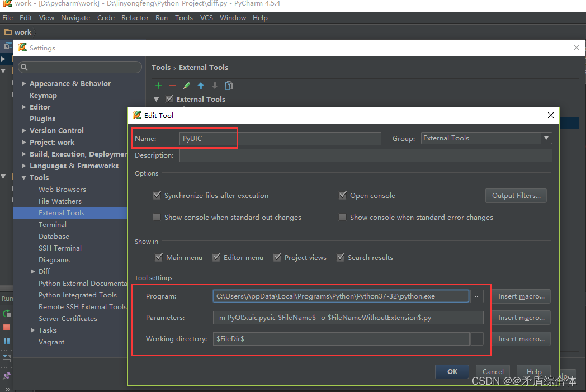This screenshot has width=586, height=392.
Task: Click the Name field containing PyUIC
Action: 280,139
